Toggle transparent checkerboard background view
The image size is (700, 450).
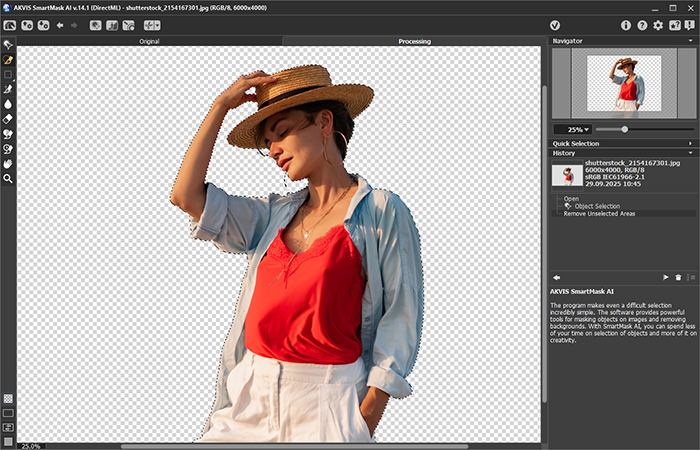pos(8,398)
